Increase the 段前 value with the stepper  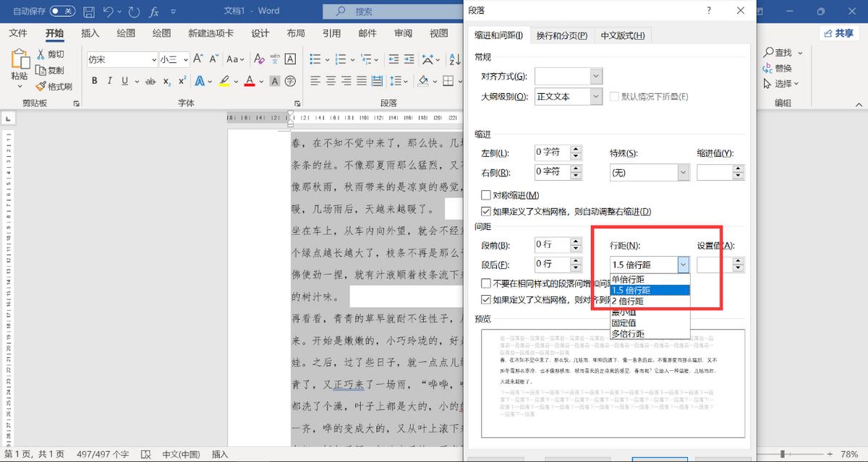pos(576,241)
